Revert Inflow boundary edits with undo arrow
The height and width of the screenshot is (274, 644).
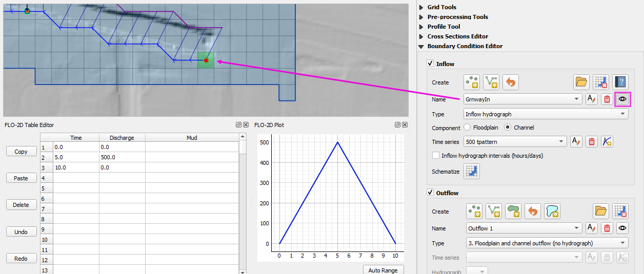click(x=511, y=82)
